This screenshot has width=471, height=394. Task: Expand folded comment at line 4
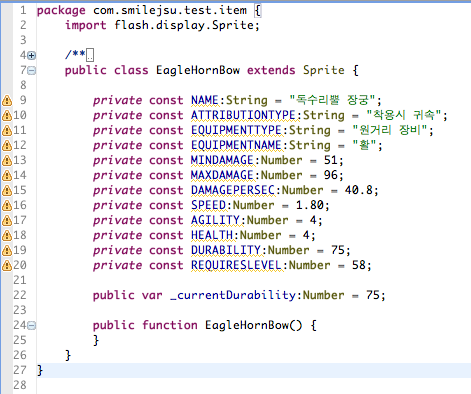tap(32, 55)
